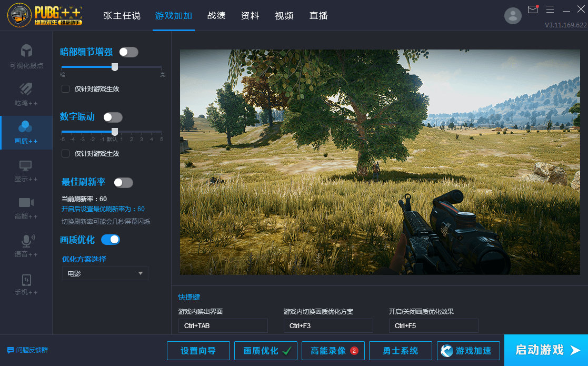Open the 吃鸡++ sidebar icon
This screenshot has width=588, height=366.
click(x=26, y=89)
